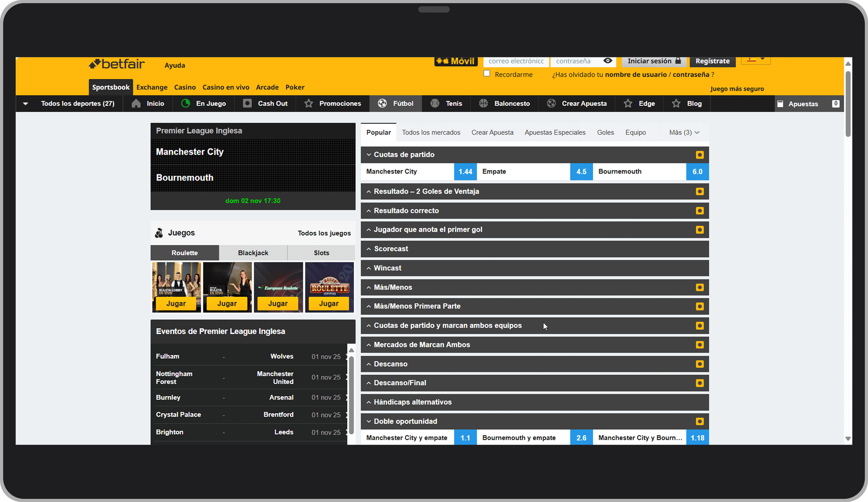
Task: Expand Cuotas de partido y marcan ambos equipos
Action: 535,326
